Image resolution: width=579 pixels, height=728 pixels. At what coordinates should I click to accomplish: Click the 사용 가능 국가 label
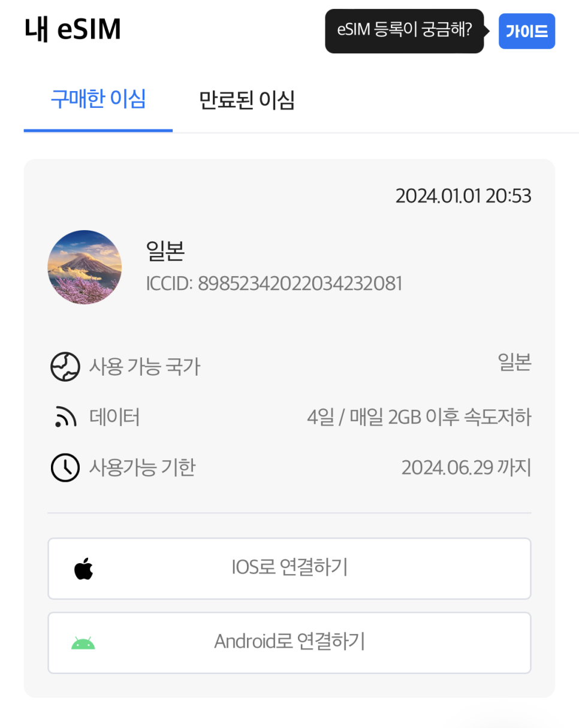[144, 367]
